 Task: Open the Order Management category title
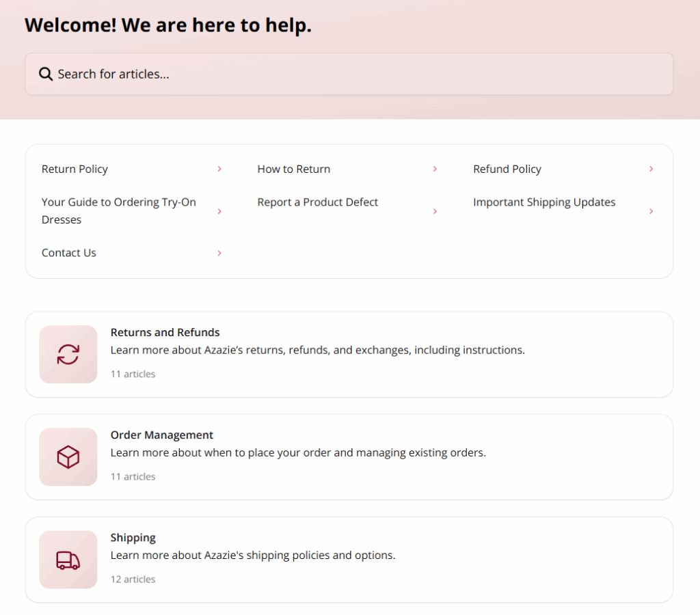(162, 435)
